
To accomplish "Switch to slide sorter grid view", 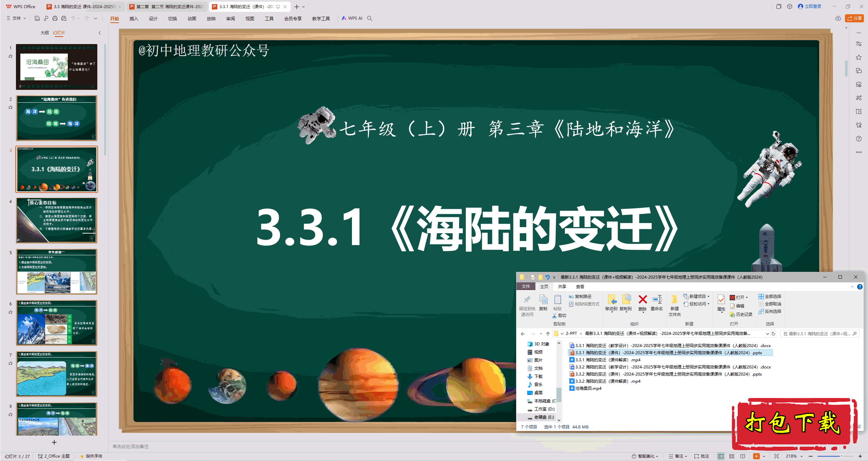I will click(x=732, y=456).
